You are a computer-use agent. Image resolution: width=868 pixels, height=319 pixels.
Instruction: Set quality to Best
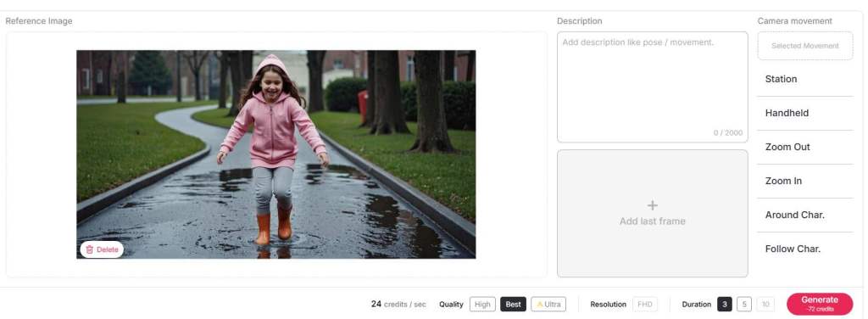coord(513,304)
